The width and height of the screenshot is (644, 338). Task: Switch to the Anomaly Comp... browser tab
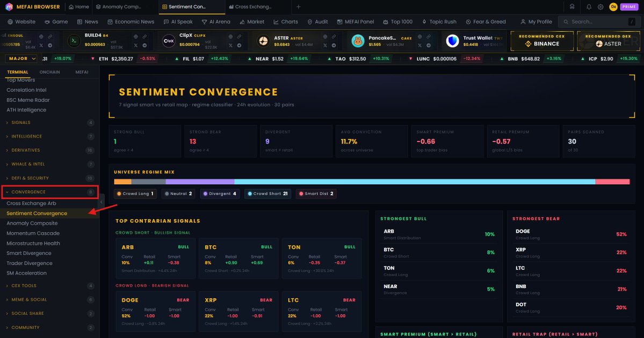[125, 7]
